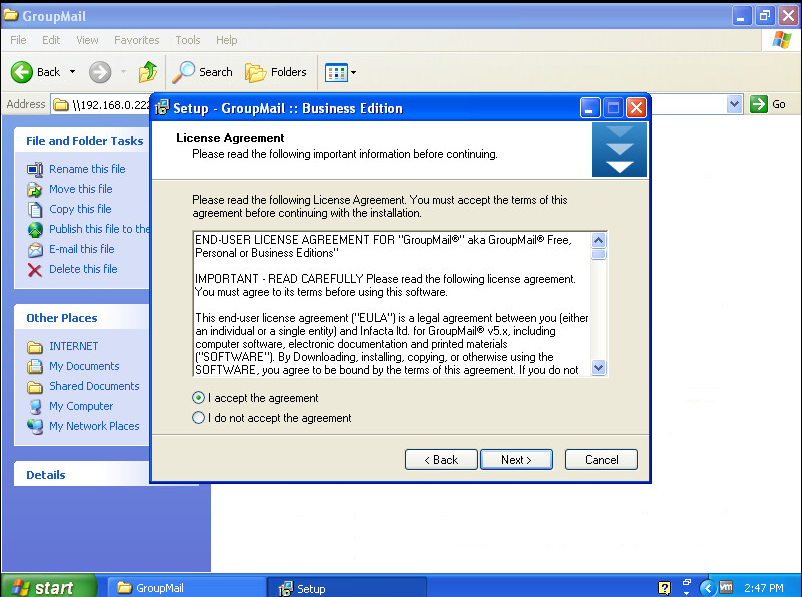Expand the address bar dropdown arrow
The height and width of the screenshot is (597, 802).
coord(734,104)
